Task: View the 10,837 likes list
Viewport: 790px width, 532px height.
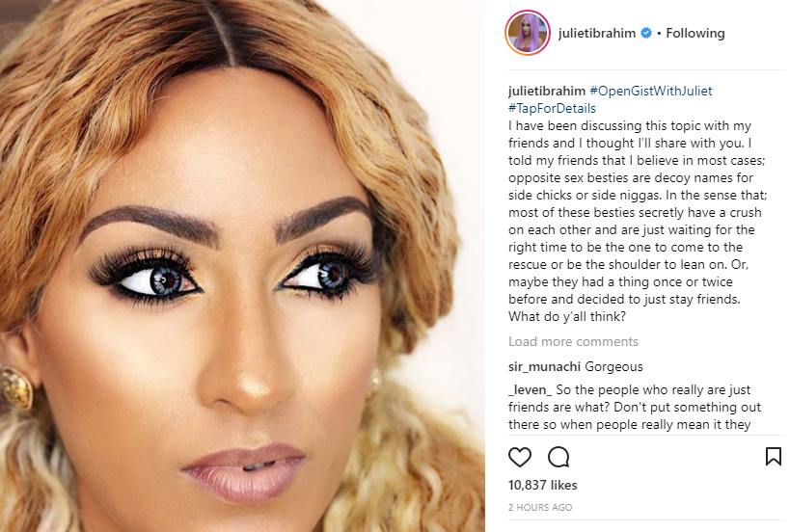Action: click(543, 485)
